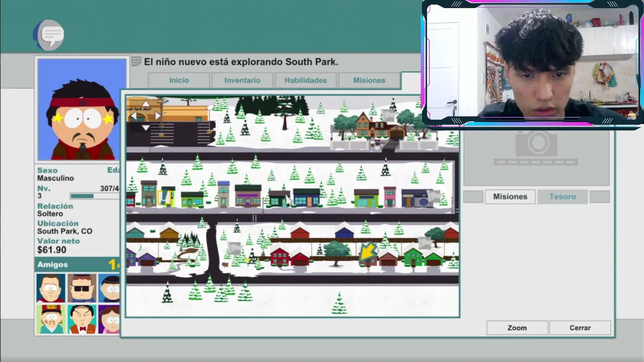
Task: Open the friend portrait with the red bowtie
Action: pos(82,319)
